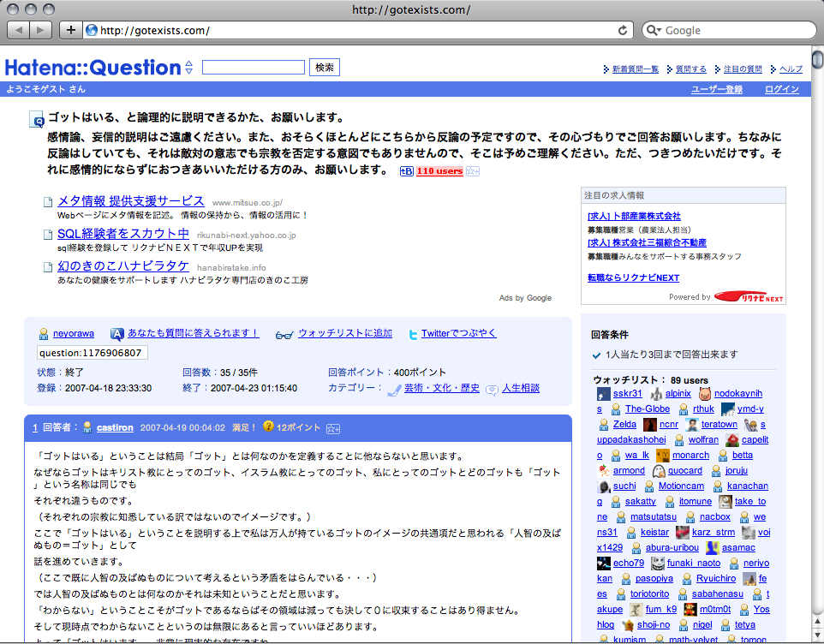Click the Twitter bird icon
824x644 pixels.
point(413,334)
